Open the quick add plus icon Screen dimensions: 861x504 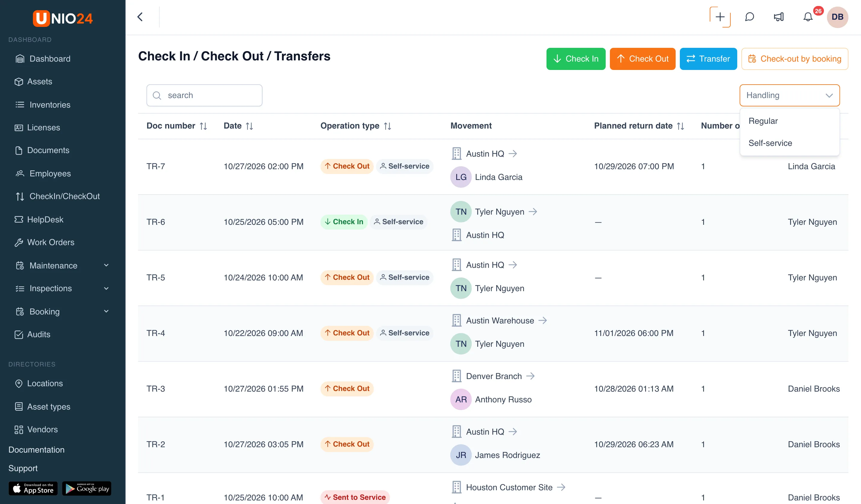720,17
